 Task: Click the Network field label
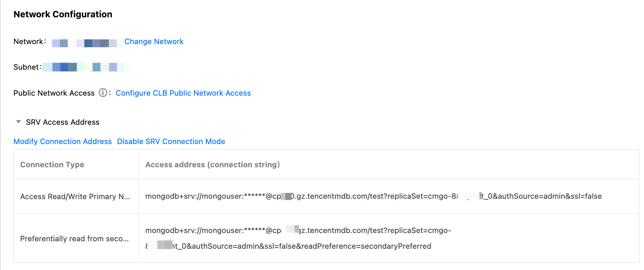point(28,41)
